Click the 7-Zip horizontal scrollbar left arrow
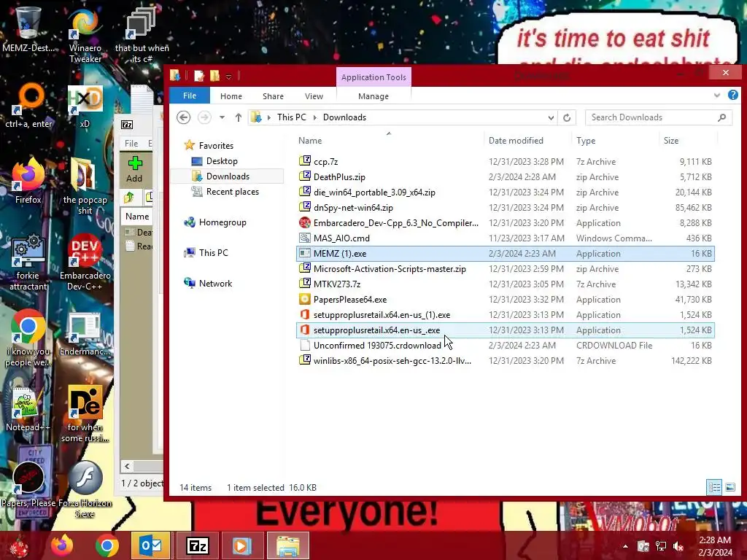The width and height of the screenshot is (747, 560). [127, 466]
